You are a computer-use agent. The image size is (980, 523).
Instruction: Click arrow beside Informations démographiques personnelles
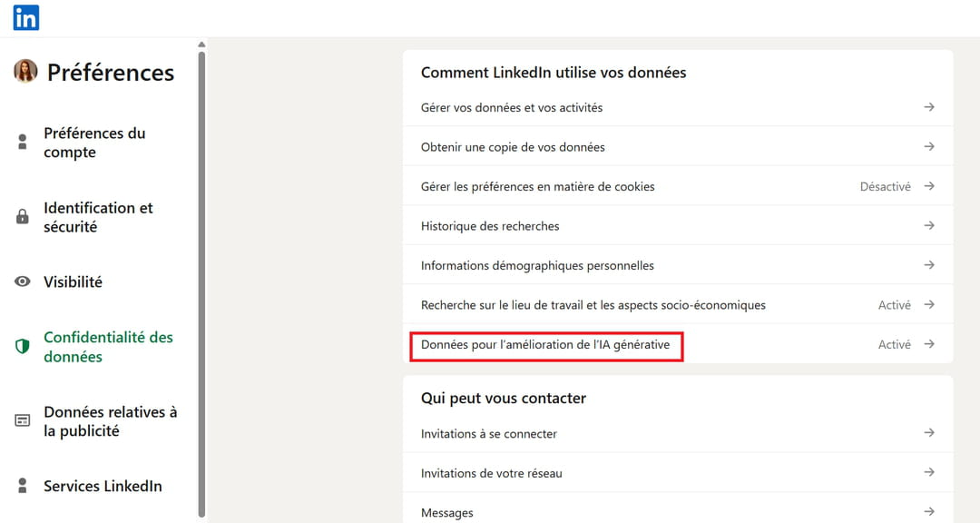[929, 265]
